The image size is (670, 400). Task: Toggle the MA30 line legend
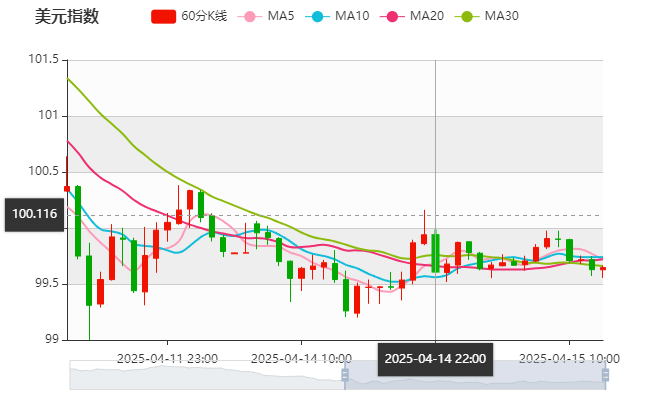coord(487,16)
